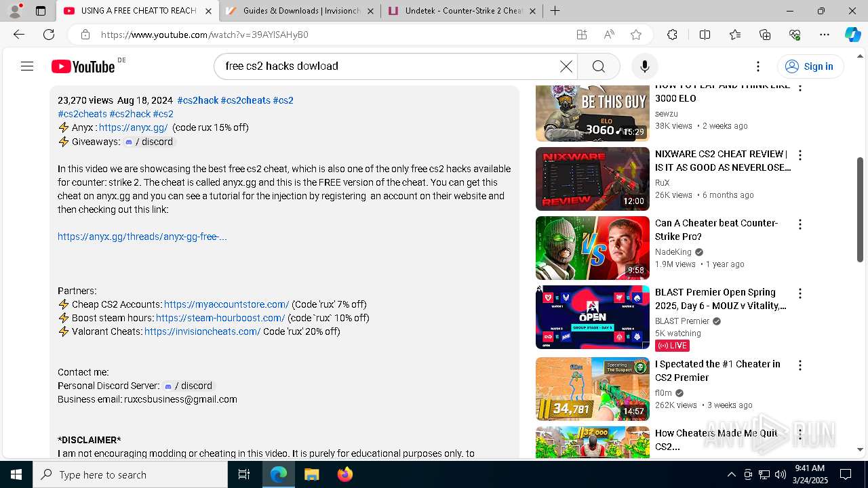Open the tab actions menu
Viewport: 868px width, 488px height.
coord(41,11)
